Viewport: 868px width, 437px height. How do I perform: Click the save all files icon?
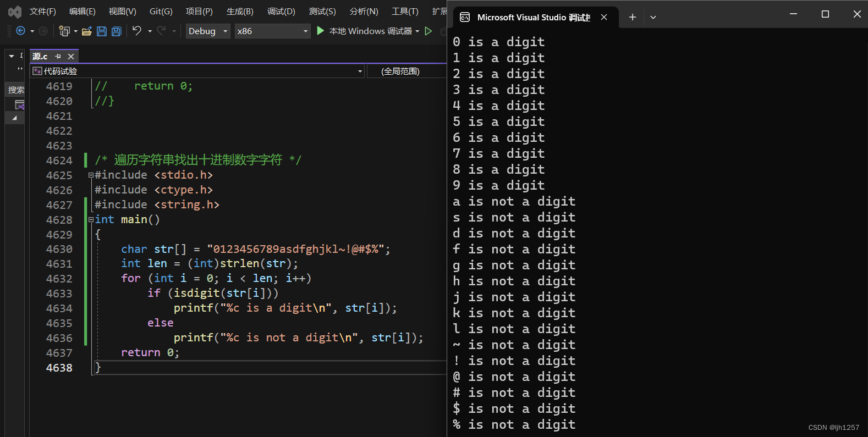[x=117, y=31]
